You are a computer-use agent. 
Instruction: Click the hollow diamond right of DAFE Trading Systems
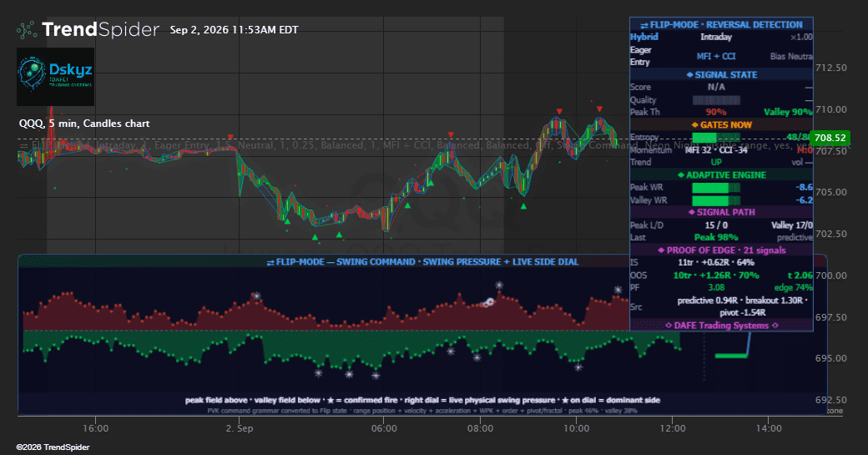point(775,326)
